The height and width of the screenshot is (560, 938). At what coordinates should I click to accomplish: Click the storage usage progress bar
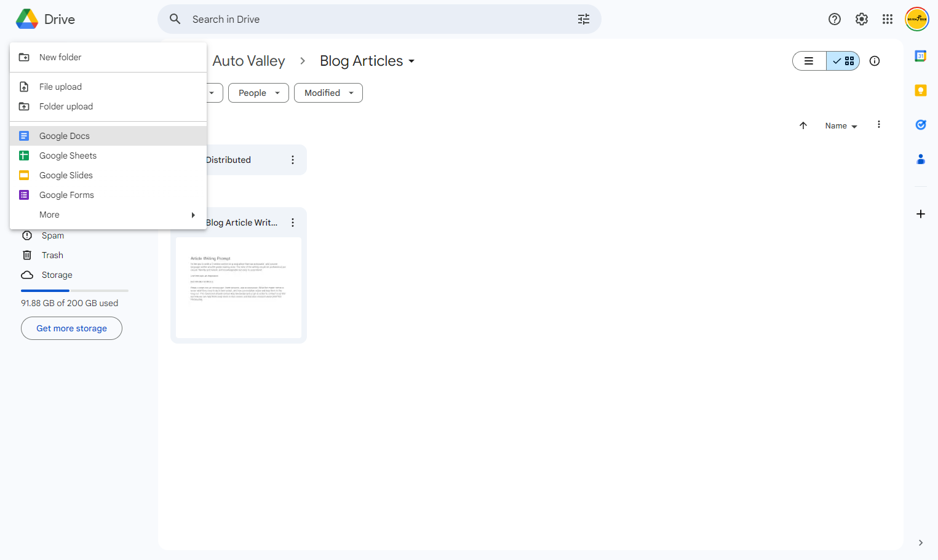point(74,290)
